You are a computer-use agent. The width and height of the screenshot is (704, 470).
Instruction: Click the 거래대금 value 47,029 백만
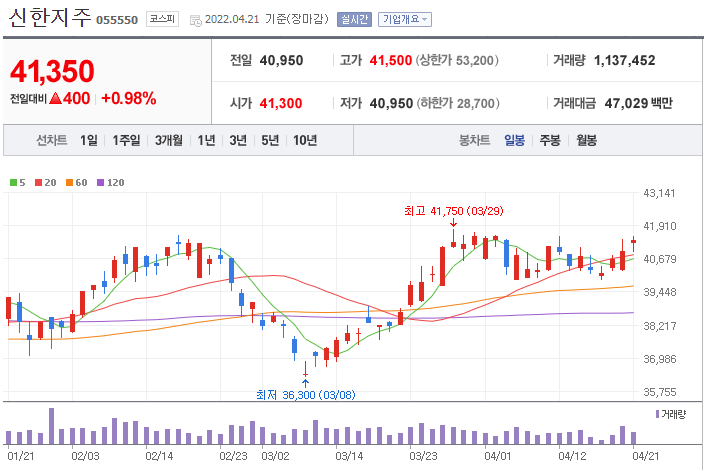pyautogui.click(x=638, y=103)
